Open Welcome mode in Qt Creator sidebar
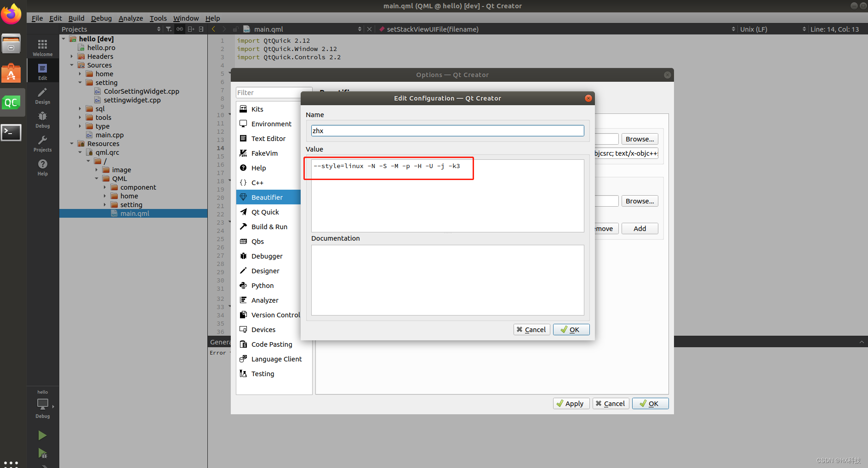868x468 pixels. [42, 47]
